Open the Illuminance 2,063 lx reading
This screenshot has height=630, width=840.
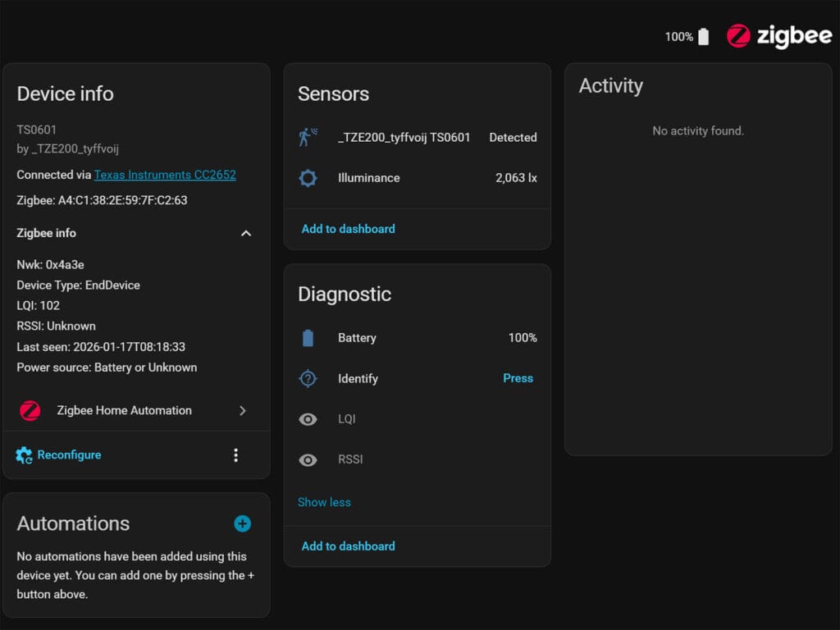(516, 177)
